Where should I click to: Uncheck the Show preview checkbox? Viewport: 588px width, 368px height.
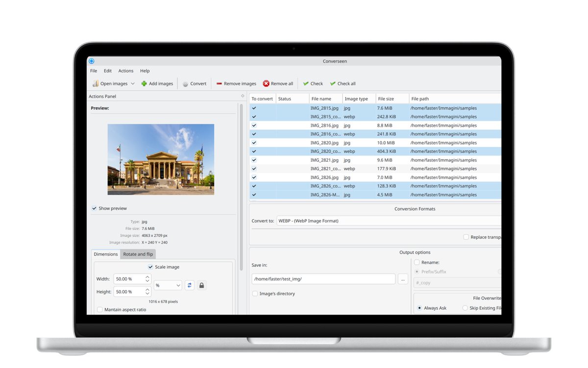[94, 208]
